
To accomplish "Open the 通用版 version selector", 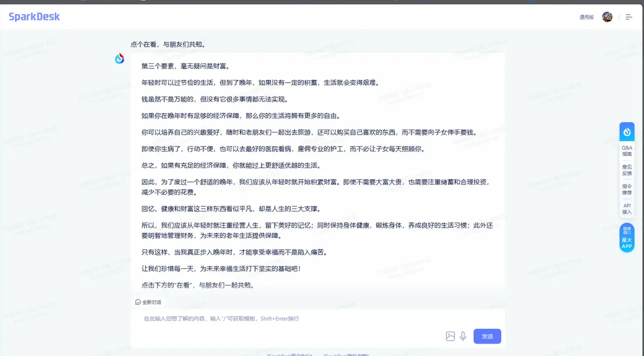I will (x=587, y=17).
